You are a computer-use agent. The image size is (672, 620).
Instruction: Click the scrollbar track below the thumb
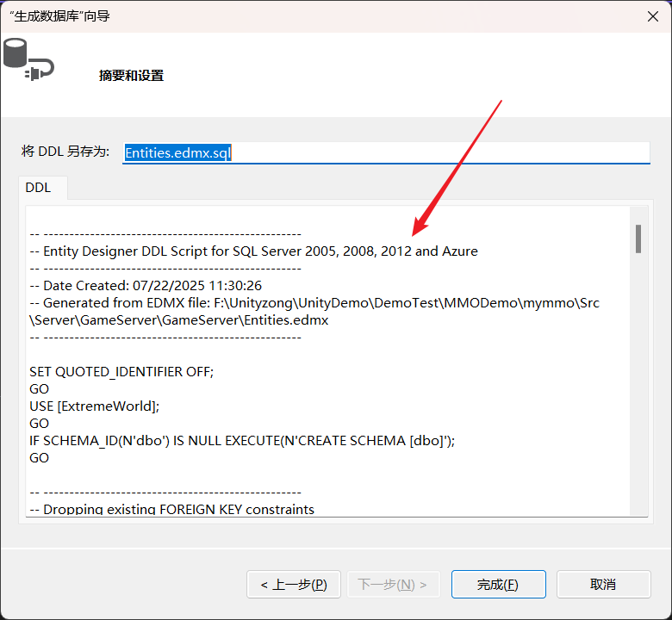[x=638, y=387]
